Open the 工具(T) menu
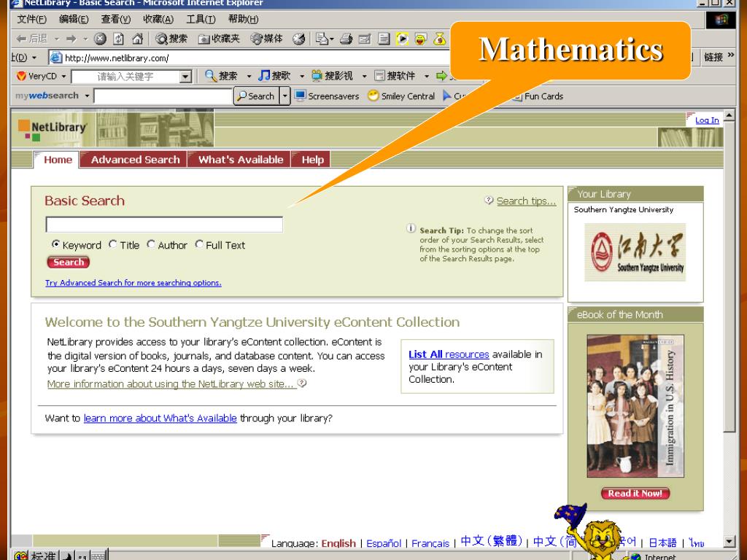The height and width of the screenshot is (560, 747). pyautogui.click(x=201, y=19)
